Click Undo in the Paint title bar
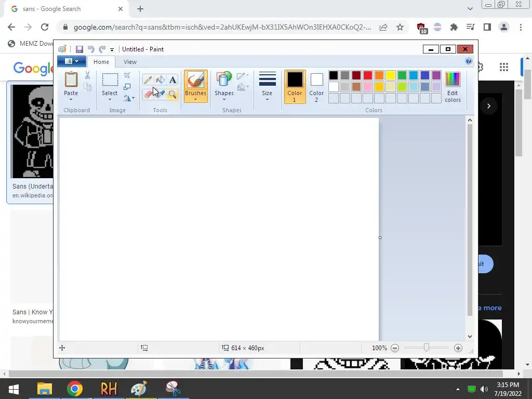The width and height of the screenshot is (532, 399). (x=91, y=49)
